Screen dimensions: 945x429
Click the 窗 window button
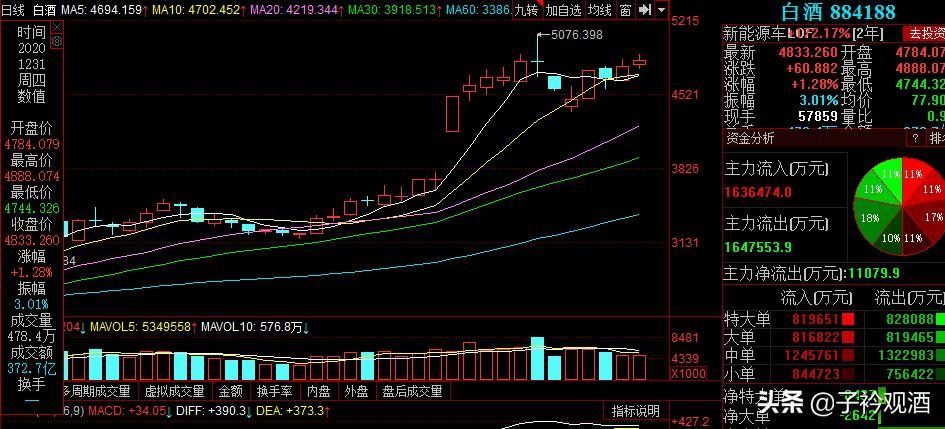(626, 10)
